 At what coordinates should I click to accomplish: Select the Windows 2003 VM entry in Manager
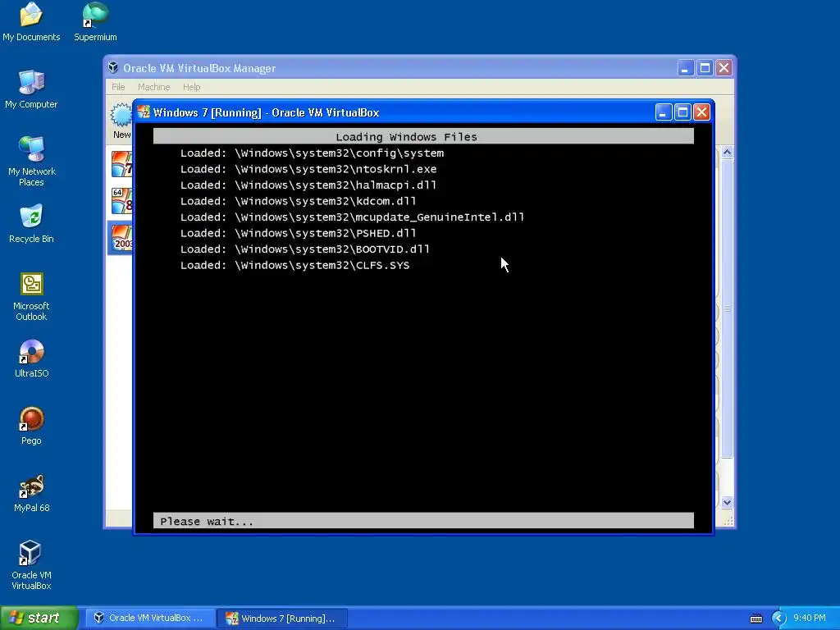[x=121, y=238]
